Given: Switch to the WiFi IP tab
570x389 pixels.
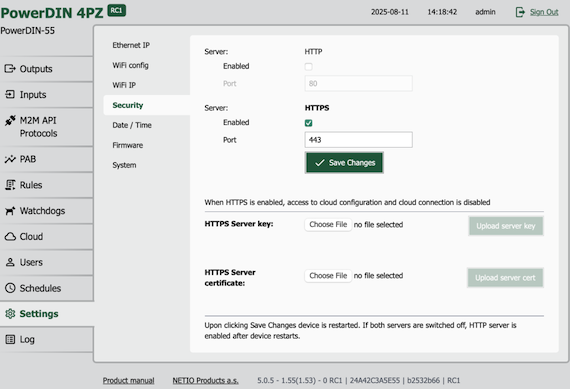Looking at the screenshot, I should pos(124,85).
